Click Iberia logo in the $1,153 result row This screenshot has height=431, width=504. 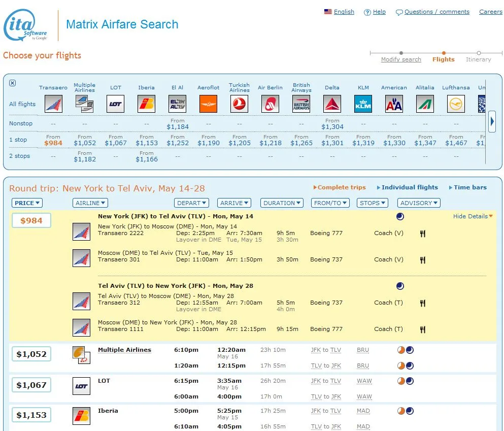click(81, 416)
